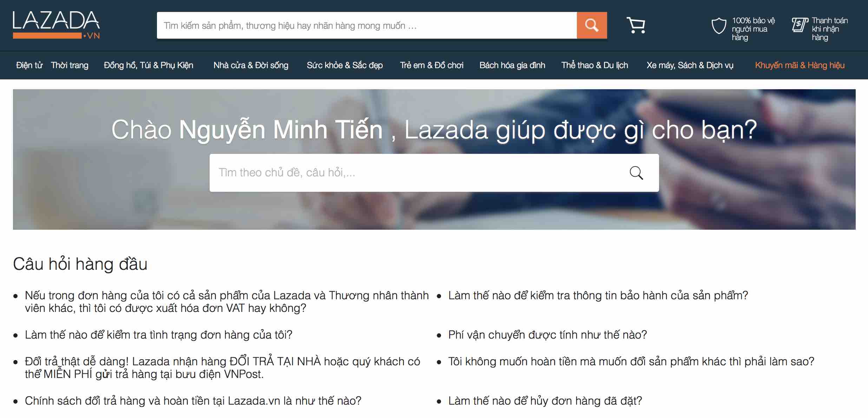This screenshot has height=418, width=868.
Task: Click the 'Câu hỏi hàng đầu' heading
Action: 80,264
